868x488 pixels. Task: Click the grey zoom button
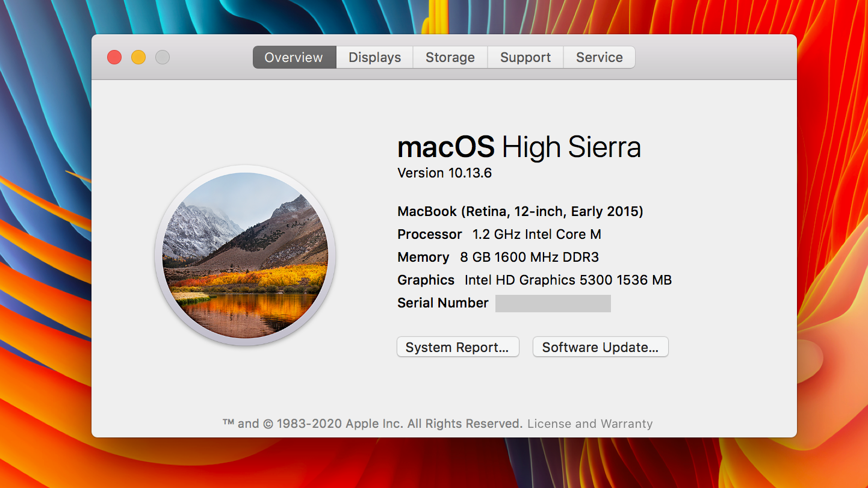162,57
